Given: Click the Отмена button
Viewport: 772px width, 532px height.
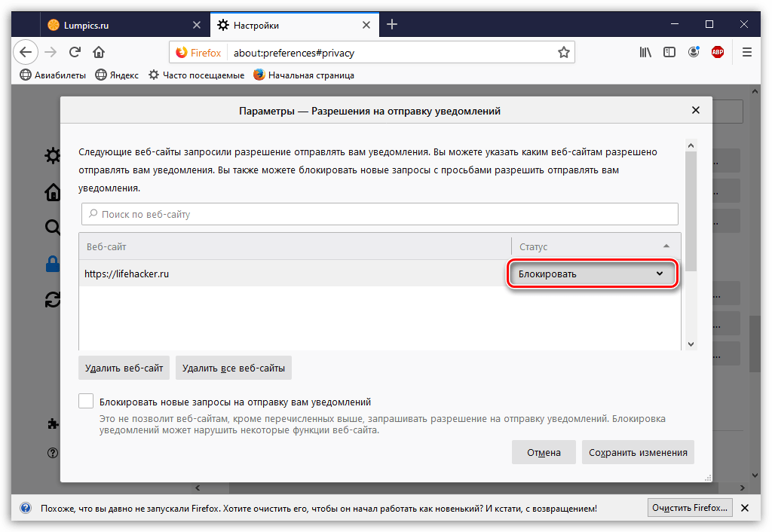Looking at the screenshot, I should click(x=544, y=452).
